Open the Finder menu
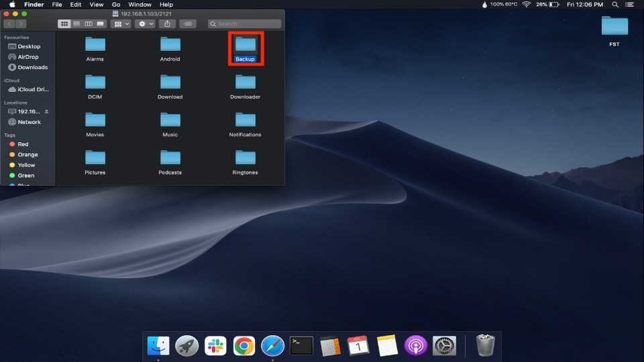Screen dimensions: 644x362 click(x=34, y=5)
